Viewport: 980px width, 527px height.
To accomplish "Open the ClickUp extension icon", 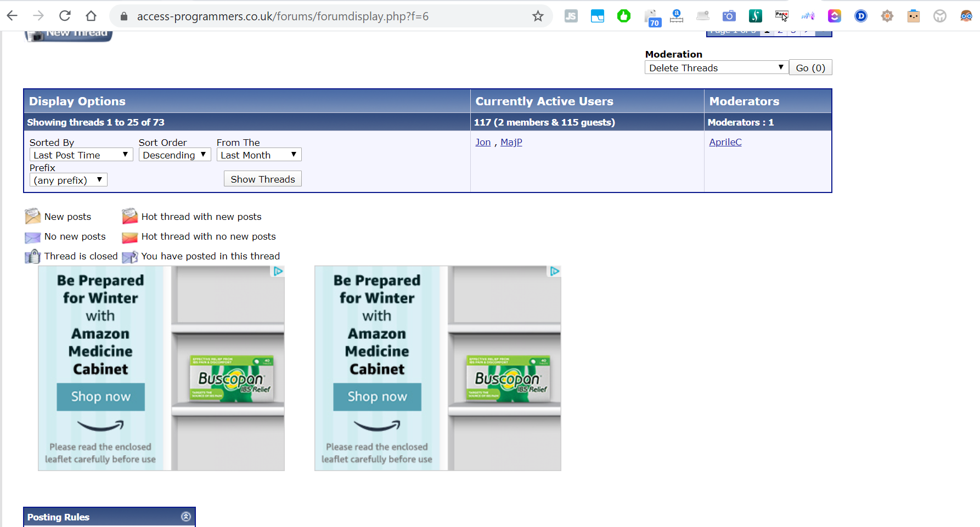I will click(x=835, y=16).
